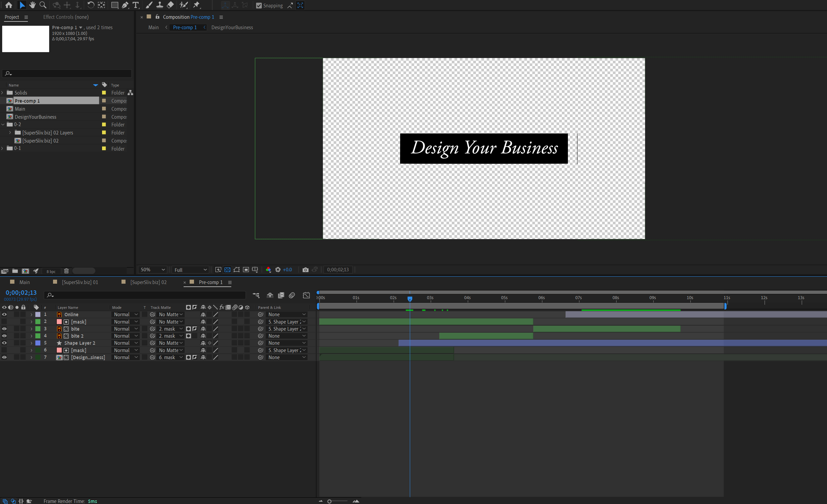The height and width of the screenshot is (504, 827).
Task: Click DesignYourBusiness in the comp navigator
Action: pos(232,27)
